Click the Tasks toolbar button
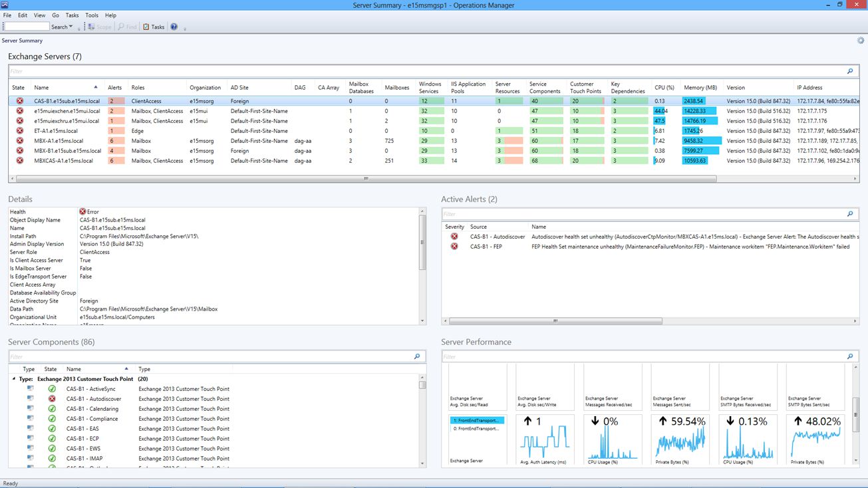 pyautogui.click(x=154, y=27)
